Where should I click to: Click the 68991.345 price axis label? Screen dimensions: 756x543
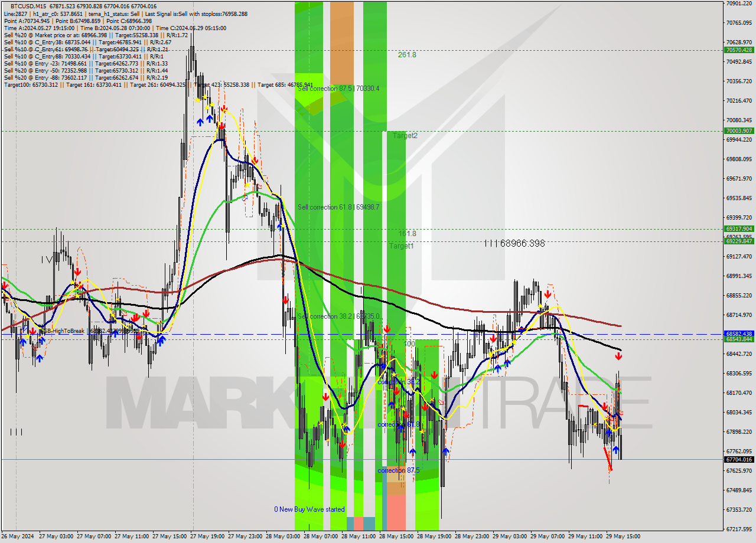tap(739, 276)
